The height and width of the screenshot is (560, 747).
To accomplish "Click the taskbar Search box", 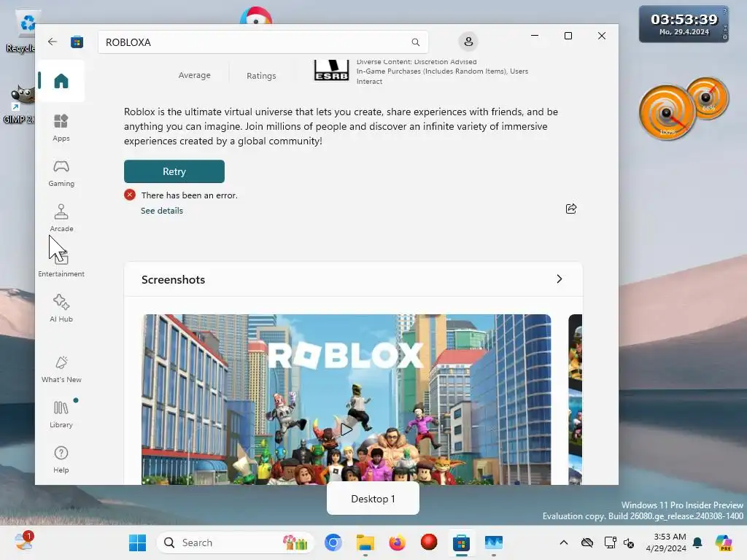I will (236, 542).
